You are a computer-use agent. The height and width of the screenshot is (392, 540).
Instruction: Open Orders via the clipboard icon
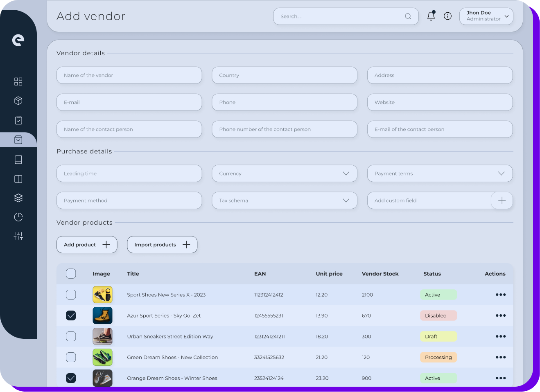click(18, 120)
